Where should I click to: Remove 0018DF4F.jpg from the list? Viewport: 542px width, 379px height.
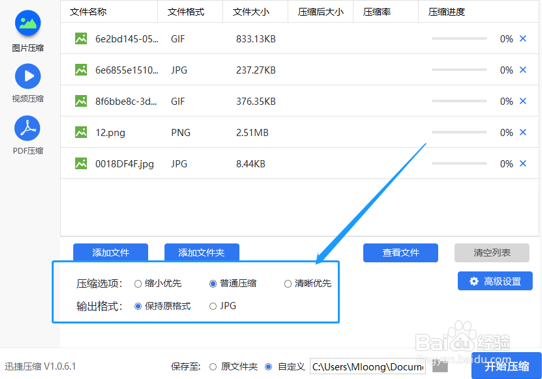click(x=523, y=163)
